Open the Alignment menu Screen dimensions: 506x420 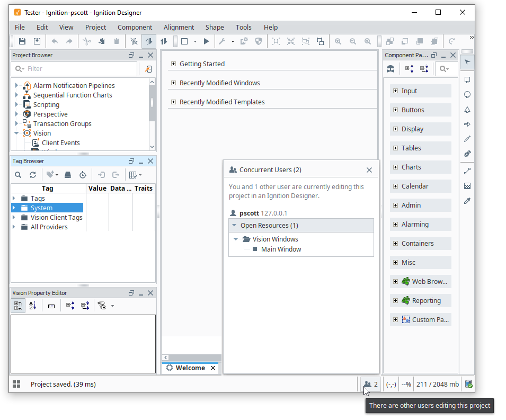point(179,28)
